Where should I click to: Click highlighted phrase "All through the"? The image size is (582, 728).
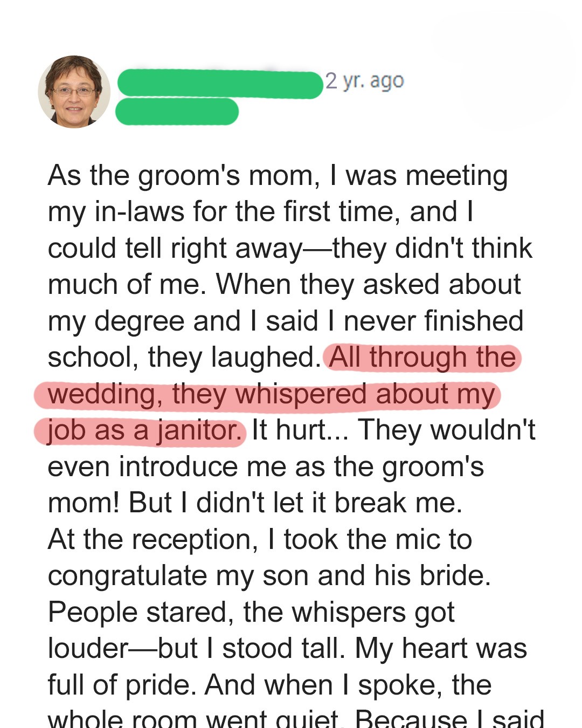422,357
